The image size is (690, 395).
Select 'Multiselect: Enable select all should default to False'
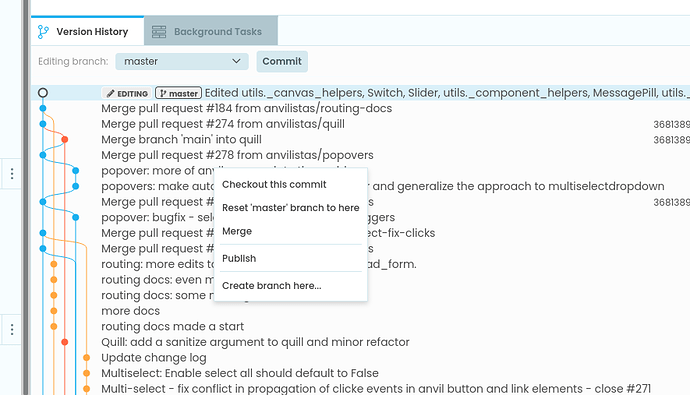pos(240,373)
